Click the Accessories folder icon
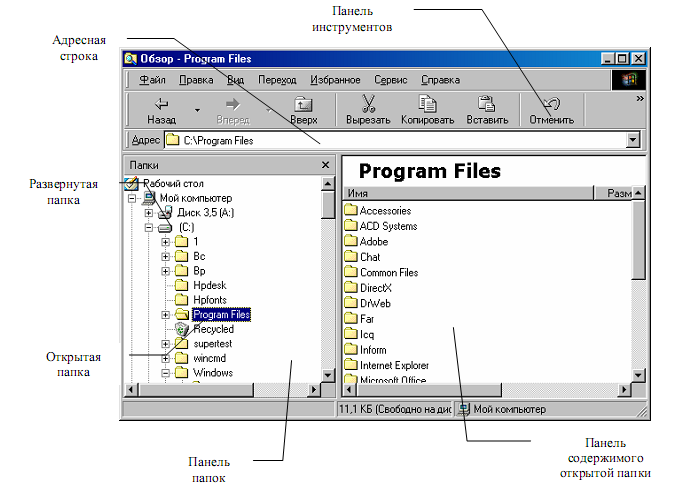 click(x=351, y=209)
